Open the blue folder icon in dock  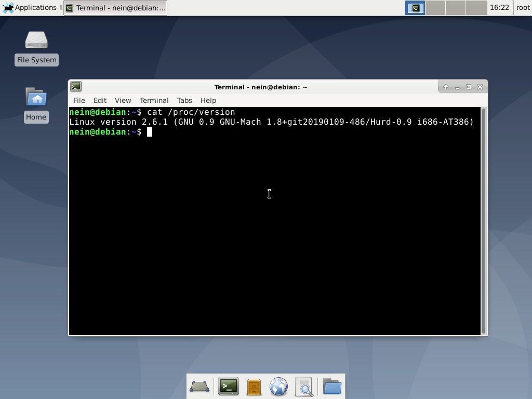point(332,387)
